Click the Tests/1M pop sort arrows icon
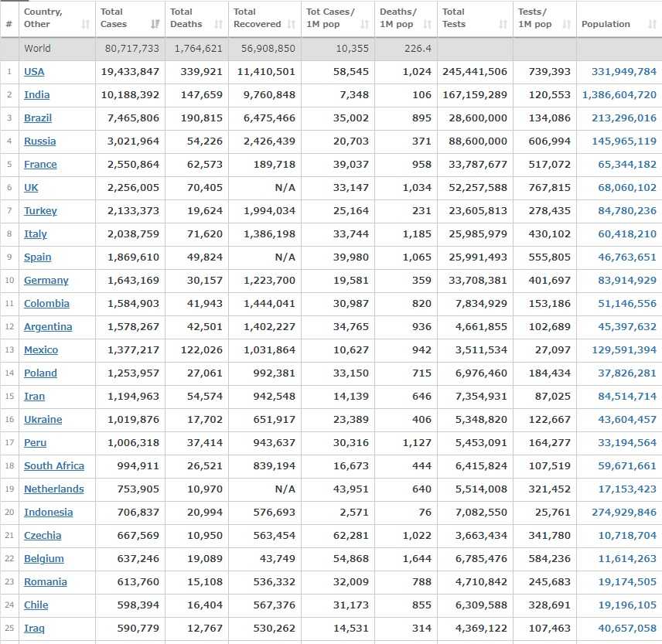This screenshot has height=644, width=662. click(x=567, y=25)
